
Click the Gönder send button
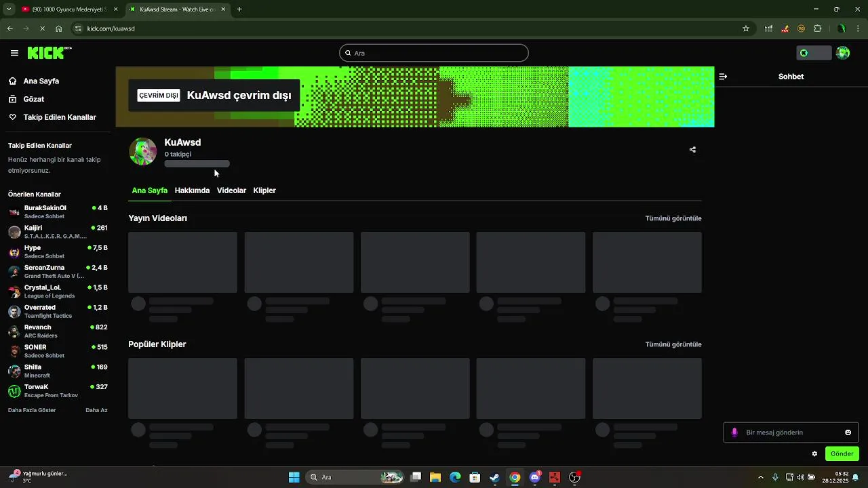point(842,453)
